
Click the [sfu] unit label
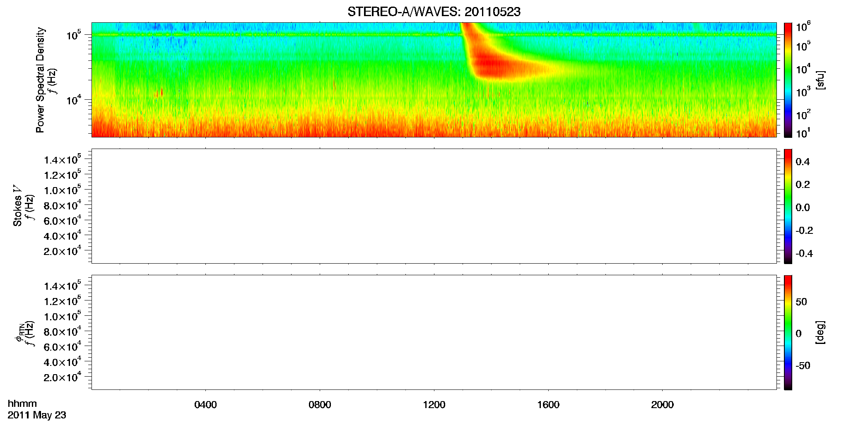pyautogui.click(x=820, y=80)
